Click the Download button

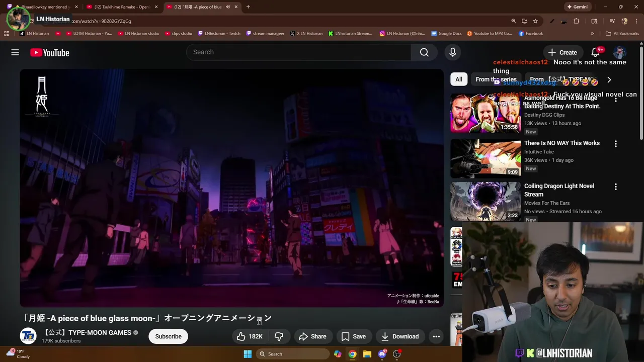coord(400,336)
